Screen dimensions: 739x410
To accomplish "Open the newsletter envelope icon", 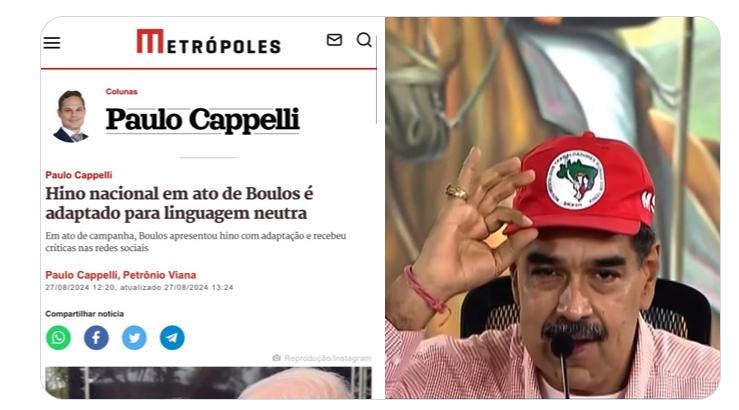I will tap(334, 40).
